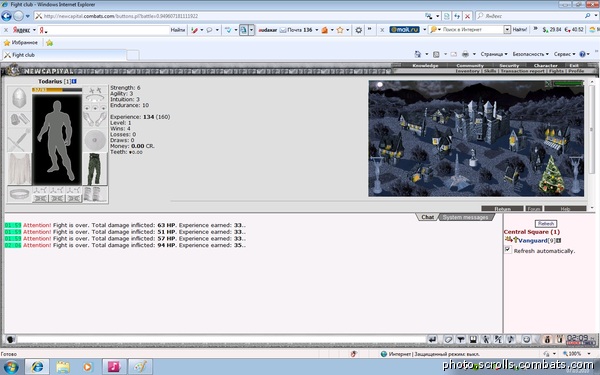Select the green trousers armor slot
This screenshot has width=600, height=375.
click(x=95, y=169)
